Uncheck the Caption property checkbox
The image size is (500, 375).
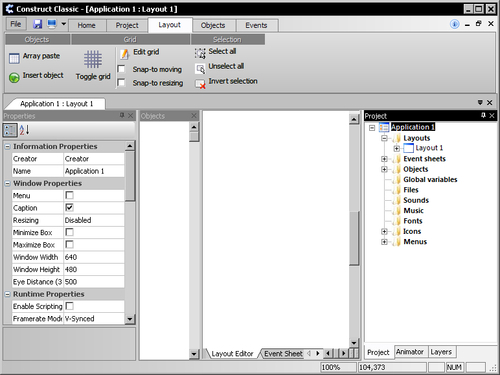click(69, 207)
